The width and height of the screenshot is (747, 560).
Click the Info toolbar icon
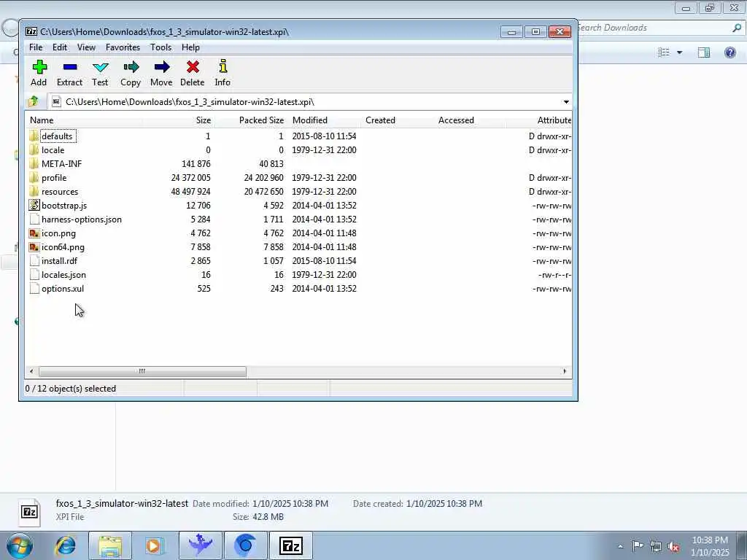[222, 66]
